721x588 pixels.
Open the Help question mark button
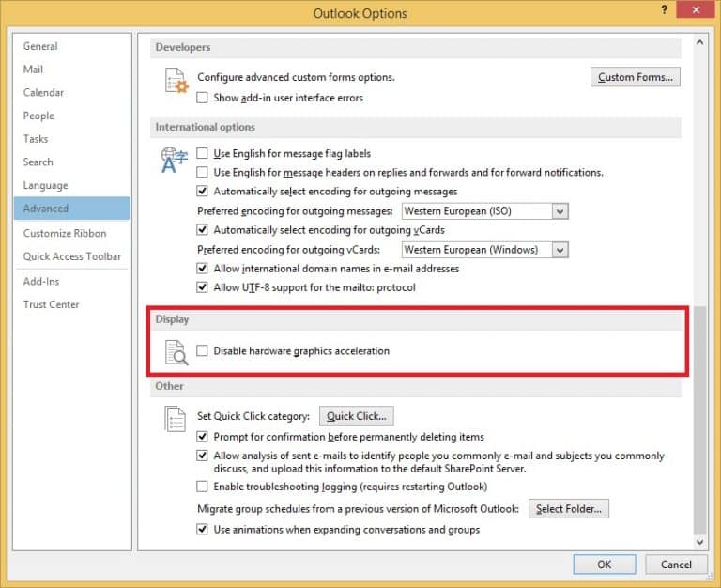click(664, 9)
